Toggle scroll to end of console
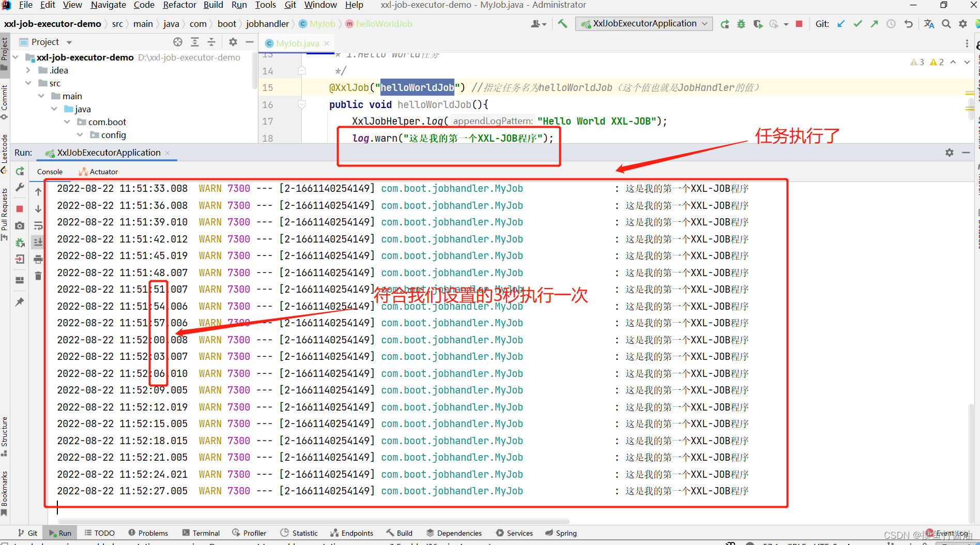The image size is (980, 545). (x=38, y=242)
